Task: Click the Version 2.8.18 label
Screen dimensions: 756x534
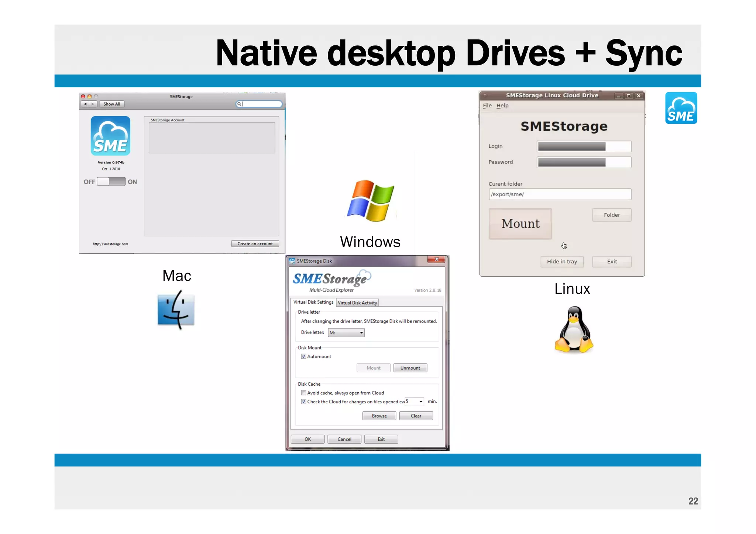Action: click(x=427, y=290)
